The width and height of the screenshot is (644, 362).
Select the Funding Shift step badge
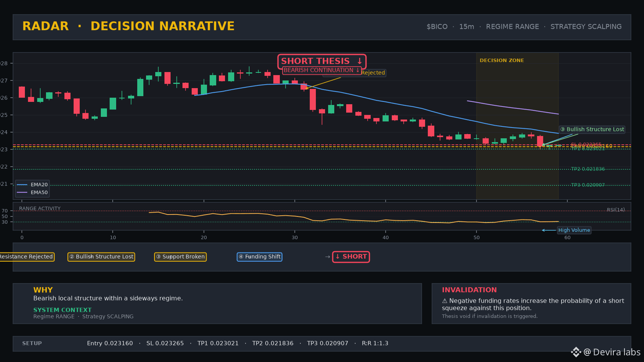pos(260,257)
